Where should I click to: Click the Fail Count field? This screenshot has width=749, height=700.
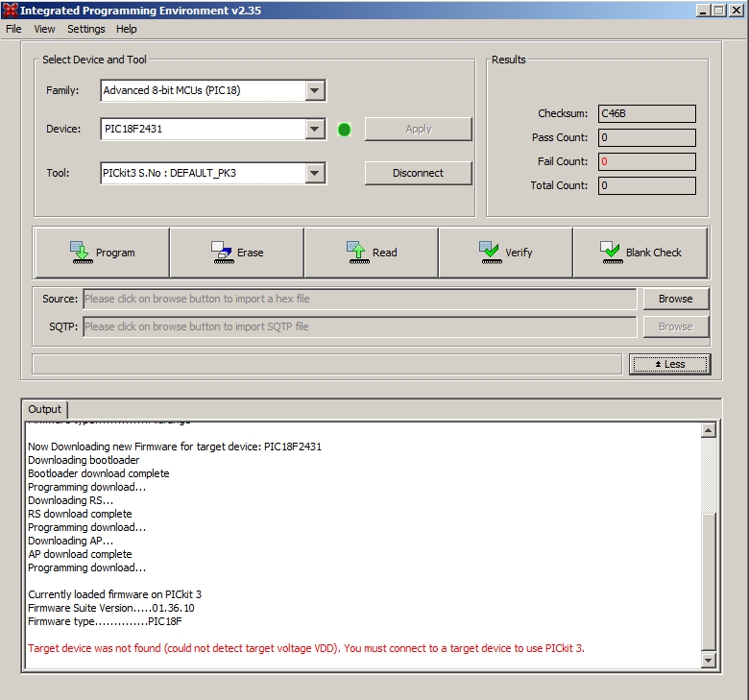click(647, 161)
